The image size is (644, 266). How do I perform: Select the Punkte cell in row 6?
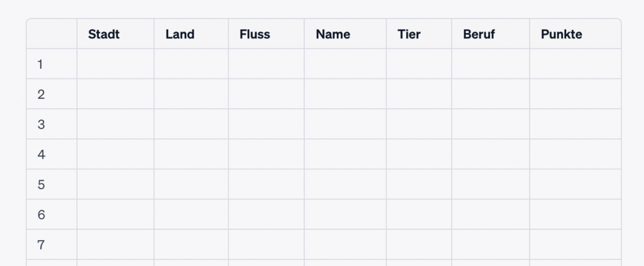[575, 214]
